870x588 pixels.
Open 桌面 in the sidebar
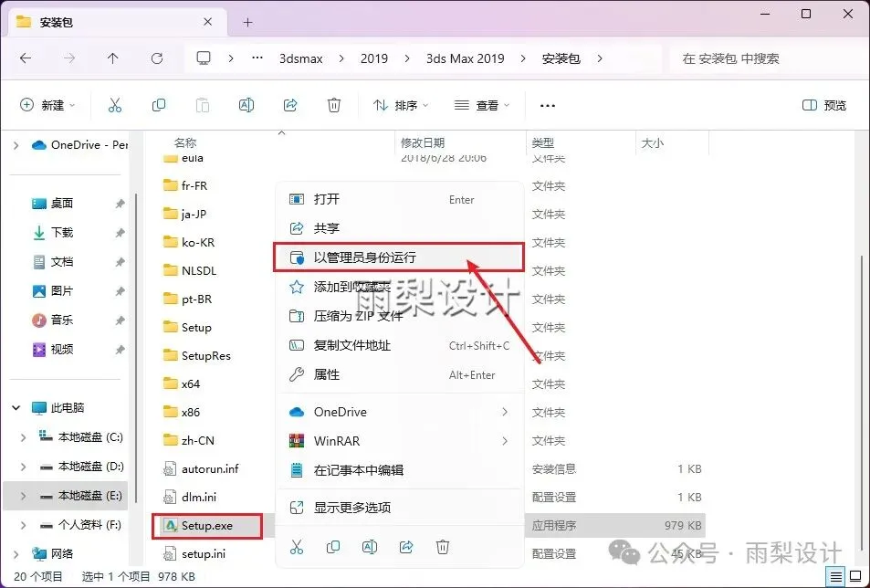pos(61,204)
